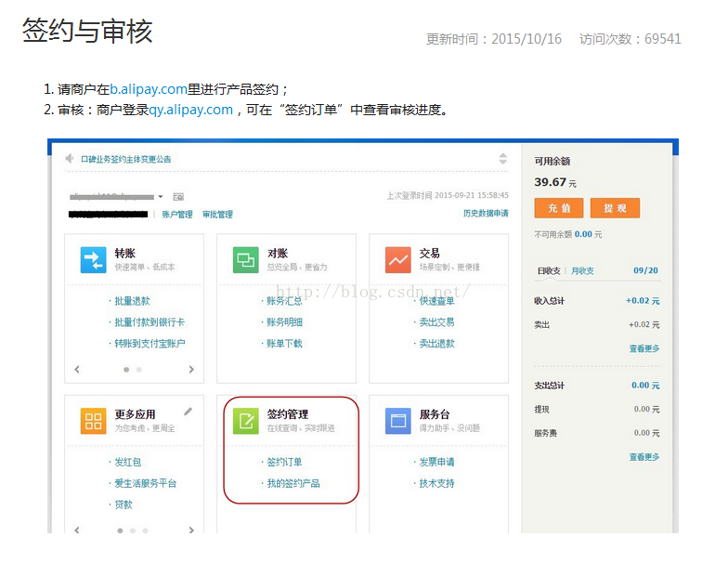728x563 pixels.
Task: Switch to 日收支 daily tab
Action: 549,271
